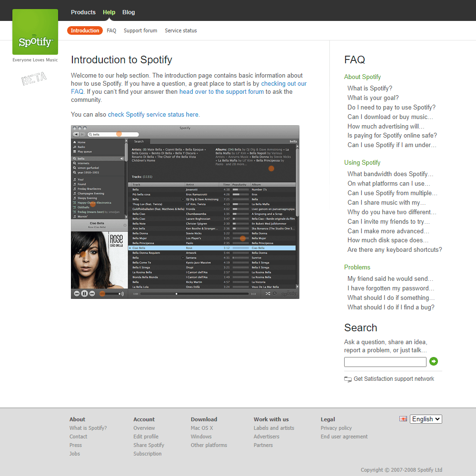Click the 'Using Spotify' FAQ heading
Viewport: 476px width, 476px height.
[362, 163]
